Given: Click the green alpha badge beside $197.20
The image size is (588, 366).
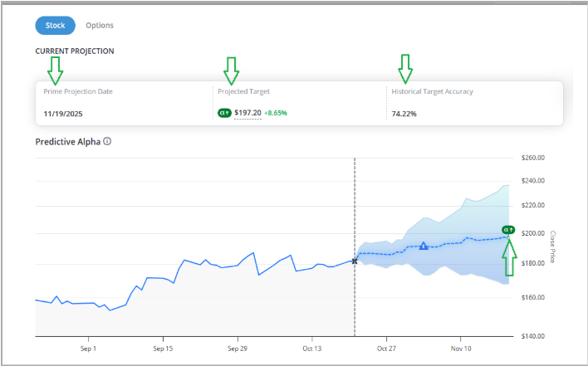Looking at the screenshot, I should (224, 113).
